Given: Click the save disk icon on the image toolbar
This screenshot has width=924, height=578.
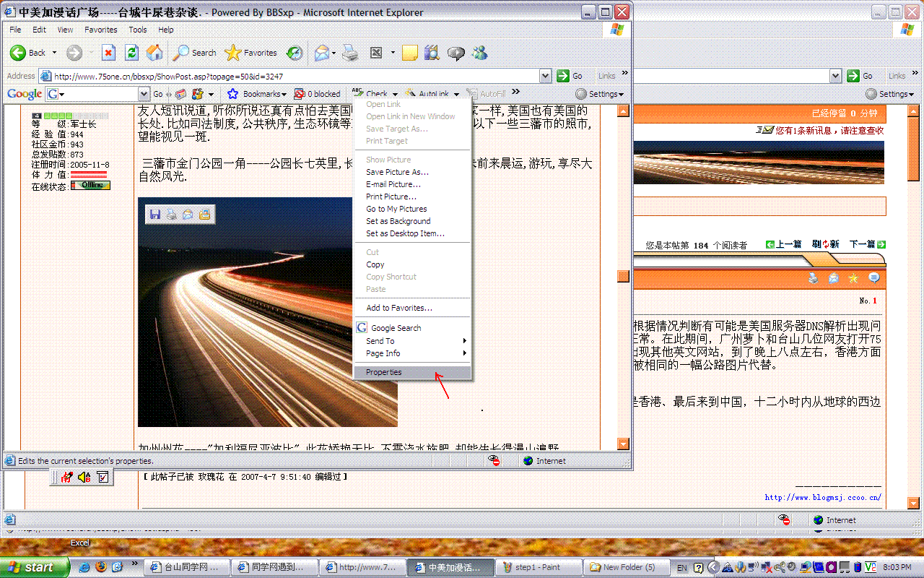Looking at the screenshot, I should 154,214.
